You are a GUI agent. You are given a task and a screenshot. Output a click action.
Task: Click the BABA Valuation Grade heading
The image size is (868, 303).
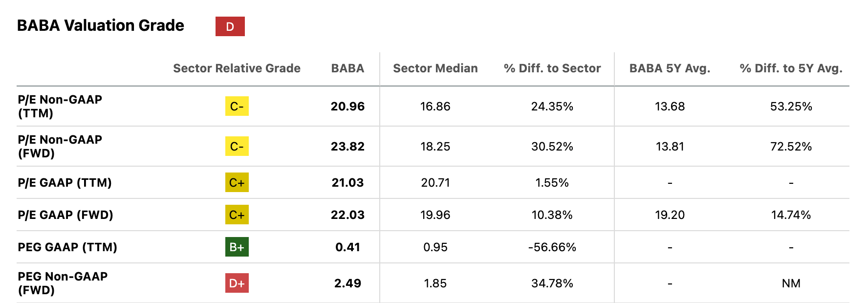coord(101,25)
